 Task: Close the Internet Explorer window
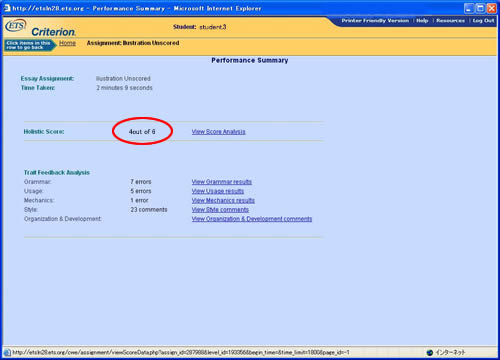[x=492, y=8]
